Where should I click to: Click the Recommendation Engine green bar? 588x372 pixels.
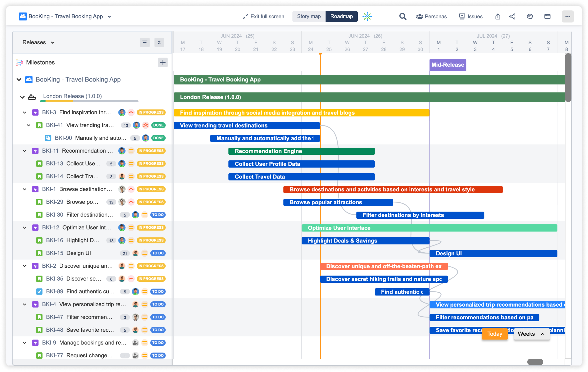point(301,151)
